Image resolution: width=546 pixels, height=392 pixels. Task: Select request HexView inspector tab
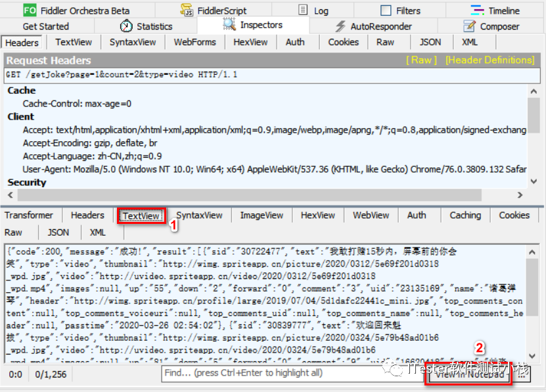250,42
